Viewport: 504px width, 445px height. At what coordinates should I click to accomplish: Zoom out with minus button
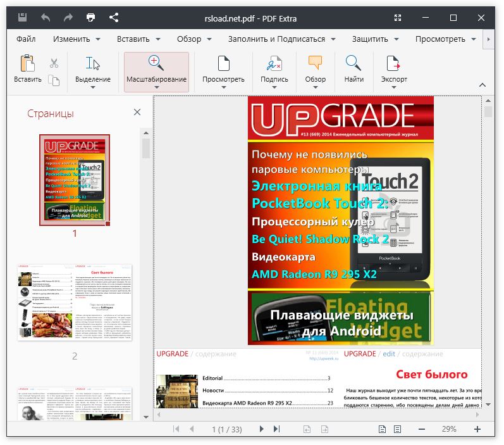point(422,429)
